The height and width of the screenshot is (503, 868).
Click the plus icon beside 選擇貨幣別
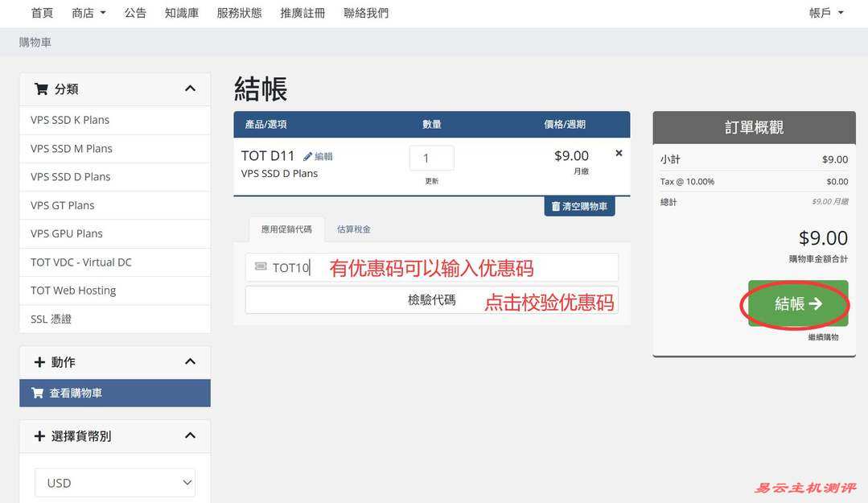click(x=39, y=435)
